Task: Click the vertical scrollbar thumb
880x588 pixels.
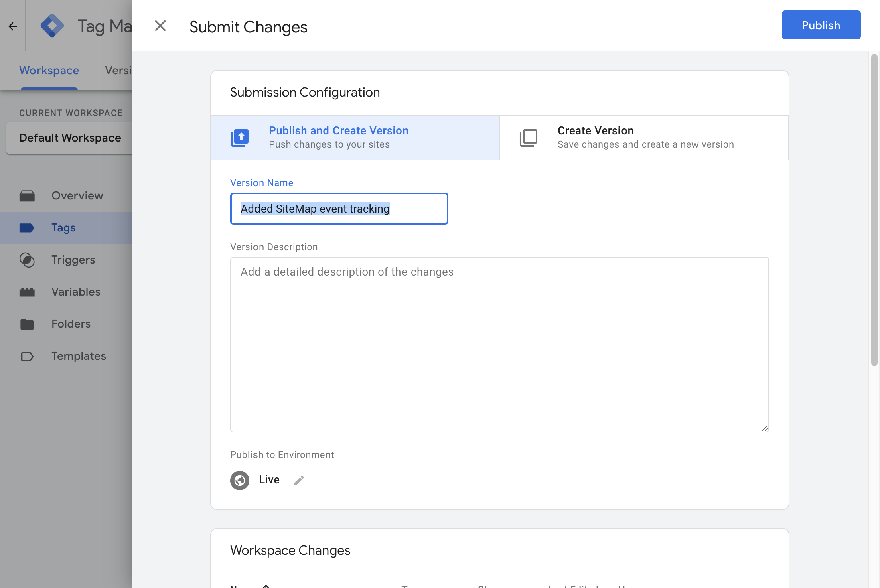Action: (874, 210)
